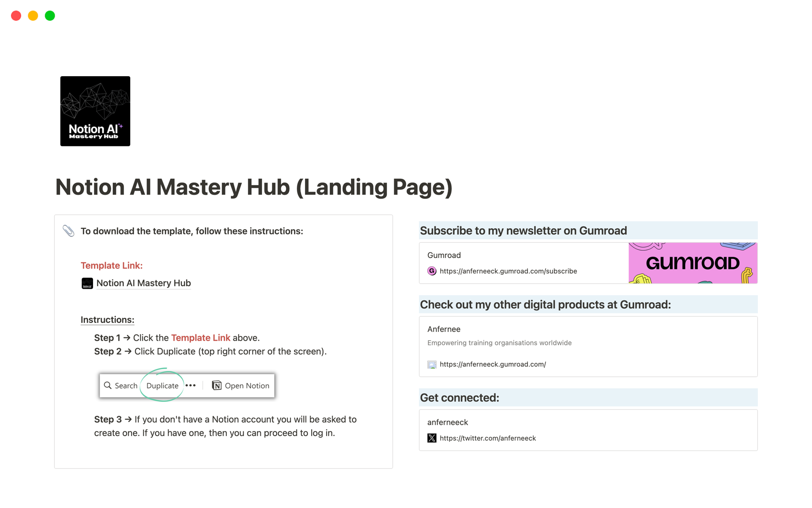Click the paperclip callout icon
This screenshot has width=812, height=508.
pyautogui.click(x=69, y=231)
